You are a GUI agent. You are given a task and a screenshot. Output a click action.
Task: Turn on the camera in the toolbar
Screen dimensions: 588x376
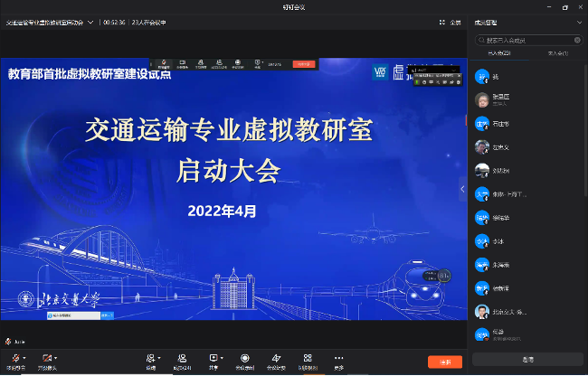pyautogui.click(x=47, y=359)
